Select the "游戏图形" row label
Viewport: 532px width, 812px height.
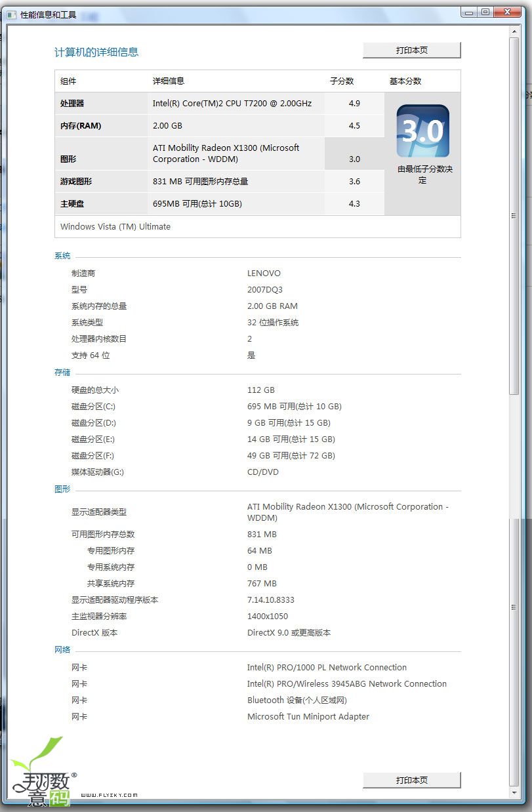pyautogui.click(x=76, y=182)
